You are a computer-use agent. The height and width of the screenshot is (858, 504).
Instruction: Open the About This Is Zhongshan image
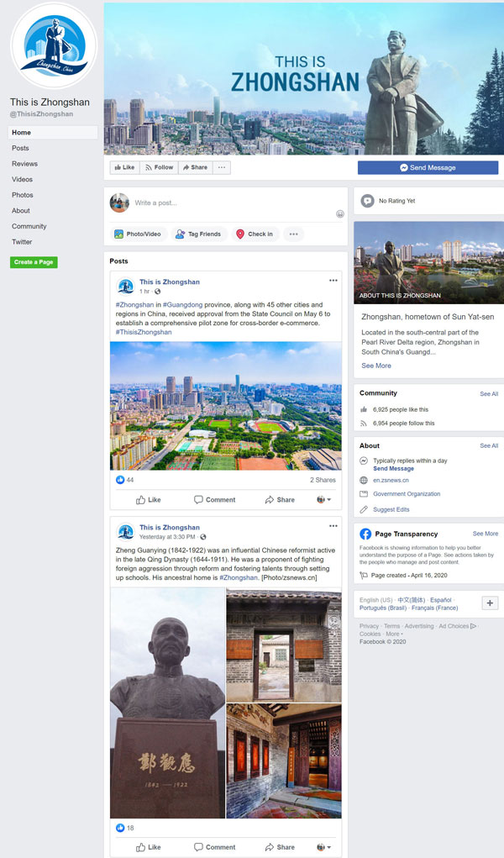429,262
